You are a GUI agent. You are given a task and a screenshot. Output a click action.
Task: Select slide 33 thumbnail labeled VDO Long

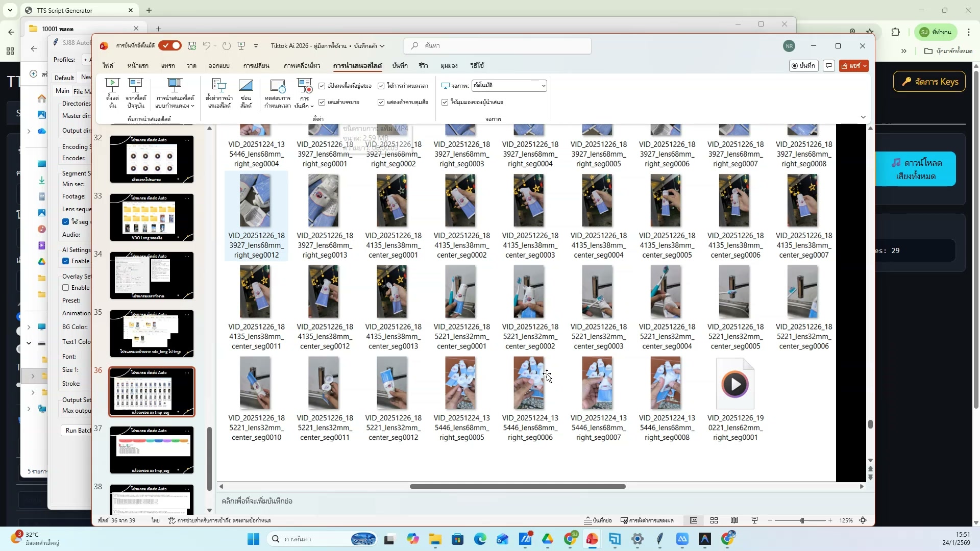coord(151,217)
